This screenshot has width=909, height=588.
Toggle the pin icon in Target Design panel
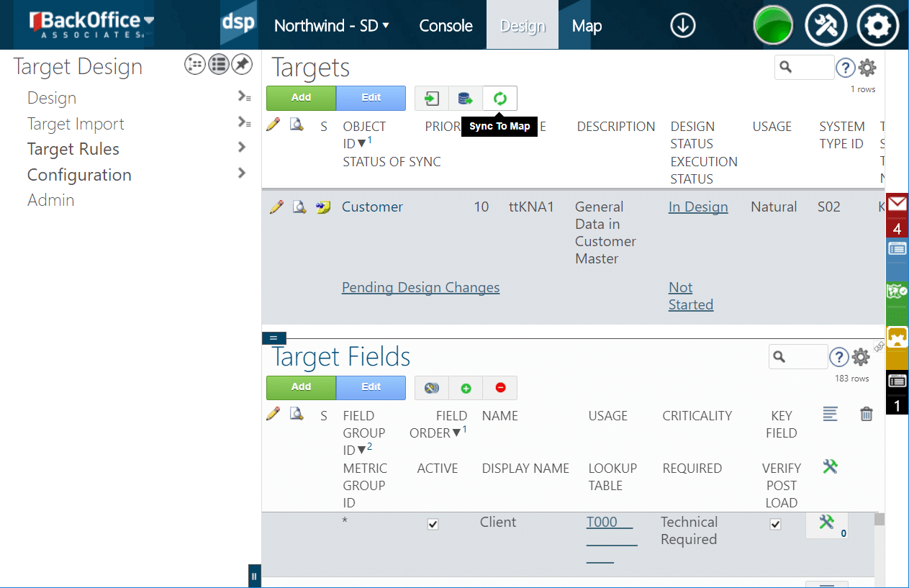pos(242,65)
